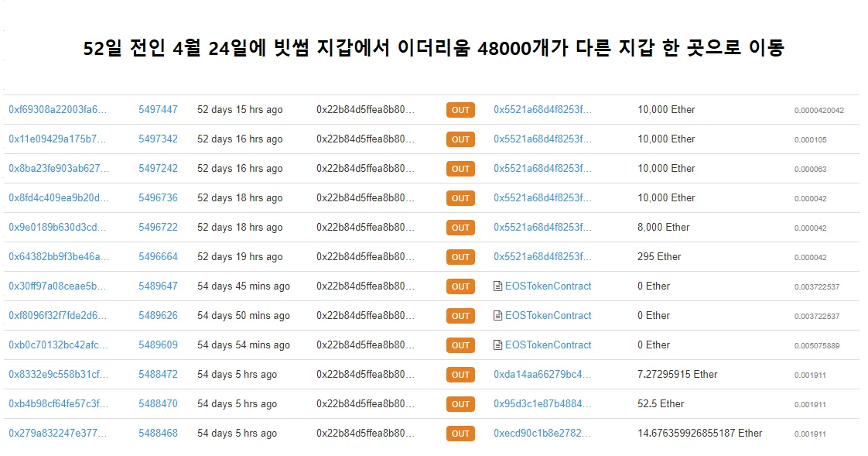Image resolution: width=868 pixels, height=456 pixels.
Task: Select age text '52 days 19 hrs ago'
Action: [x=240, y=256]
